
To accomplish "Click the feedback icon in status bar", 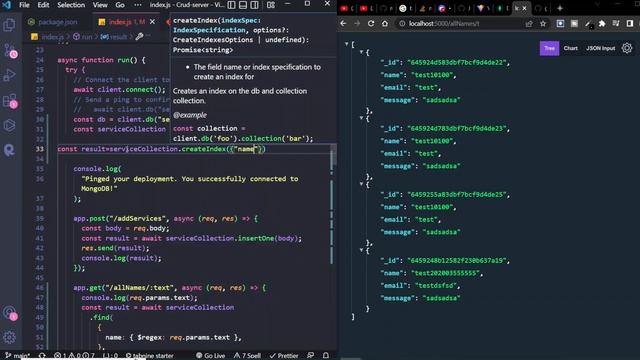I will pyautogui.click(x=311, y=356).
